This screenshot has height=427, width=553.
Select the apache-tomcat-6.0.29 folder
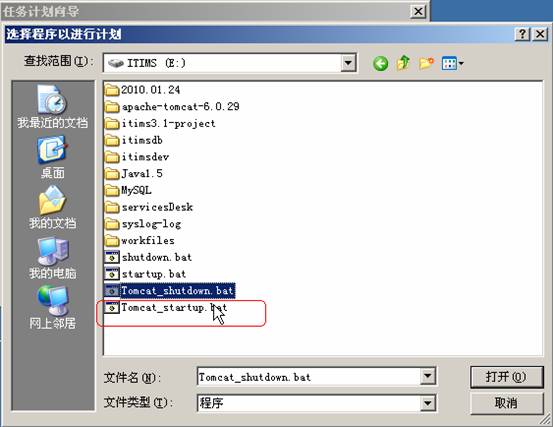click(x=172, y=106)
